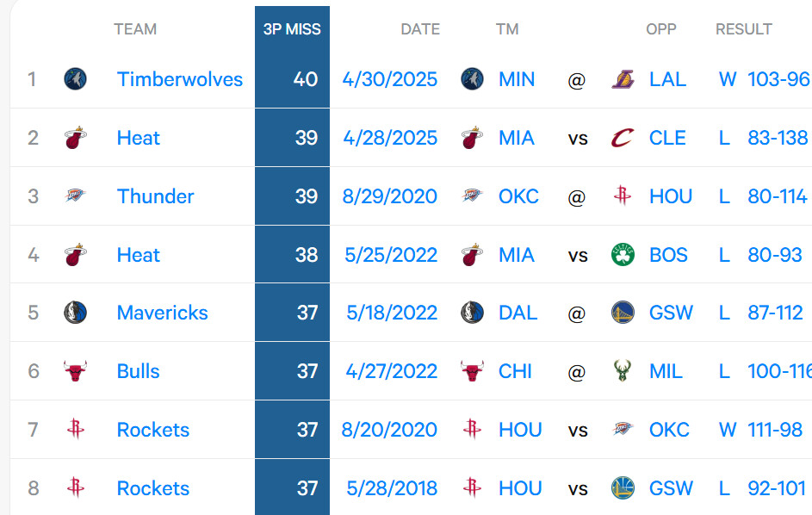Sort by the DATE column header
Viewport: 812px width, 515px height.
point(420,29)
